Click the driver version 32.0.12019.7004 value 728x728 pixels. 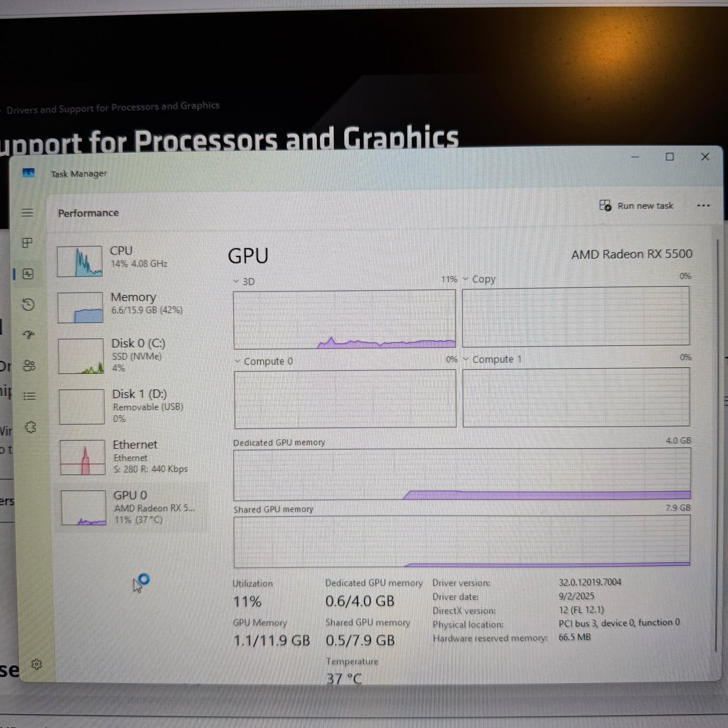point(590,582)
